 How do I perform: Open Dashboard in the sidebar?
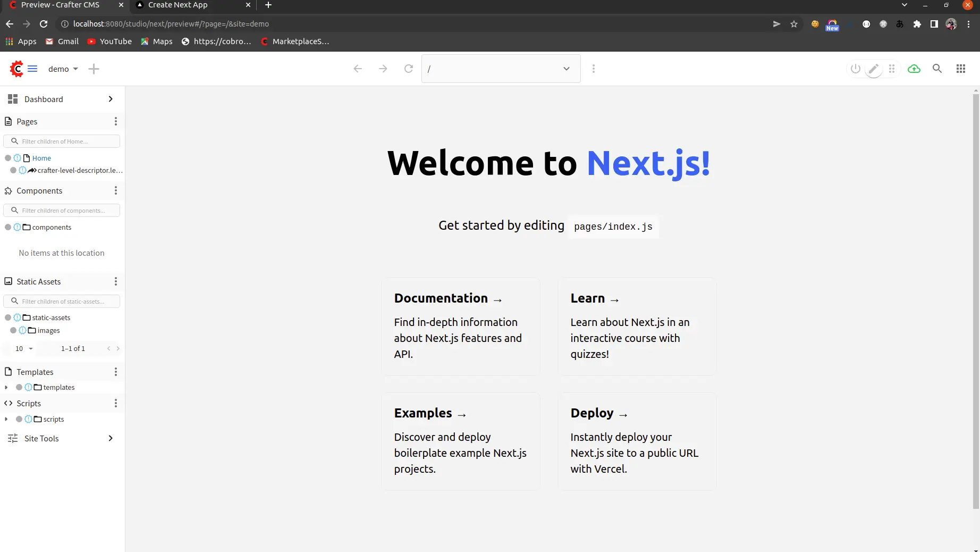44,99
